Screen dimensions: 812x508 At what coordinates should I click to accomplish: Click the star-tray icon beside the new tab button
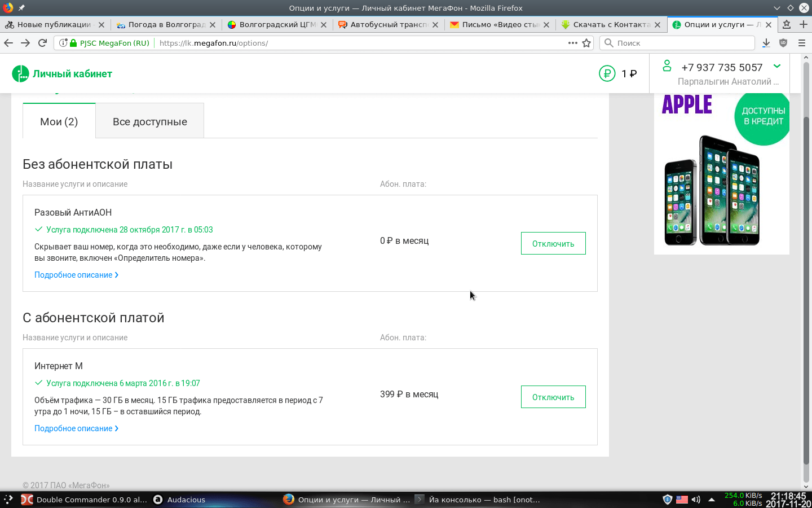coord(787,24)
